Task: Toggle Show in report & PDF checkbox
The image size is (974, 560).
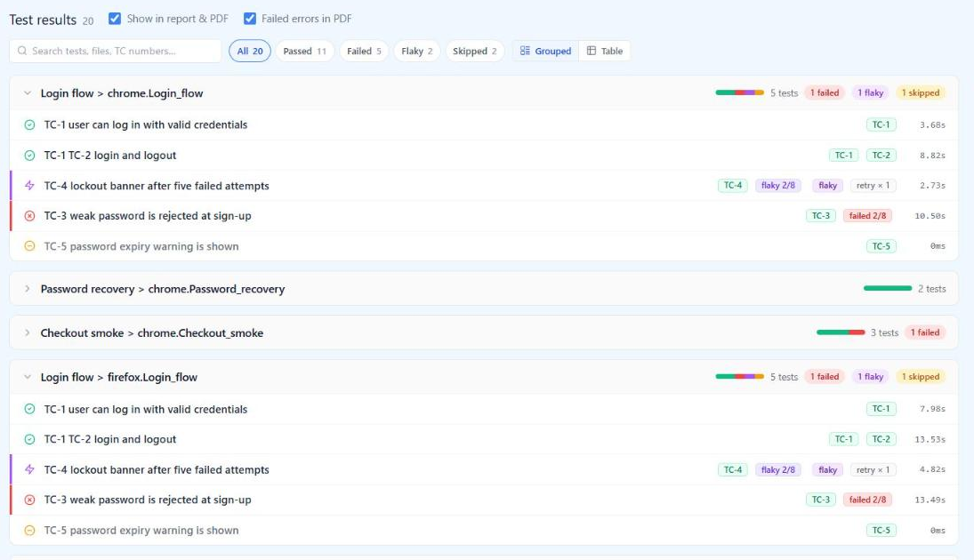Action: click(x=114, y=19)
